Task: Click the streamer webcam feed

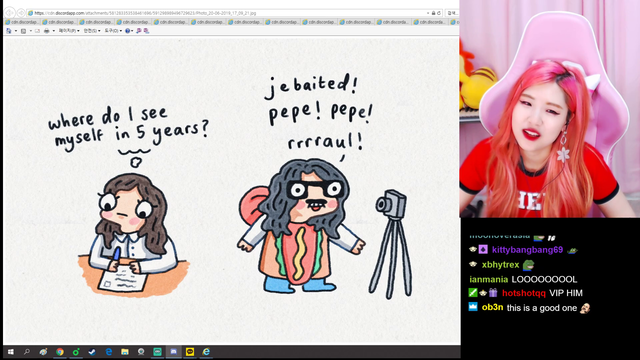Action: coord(549,109)
